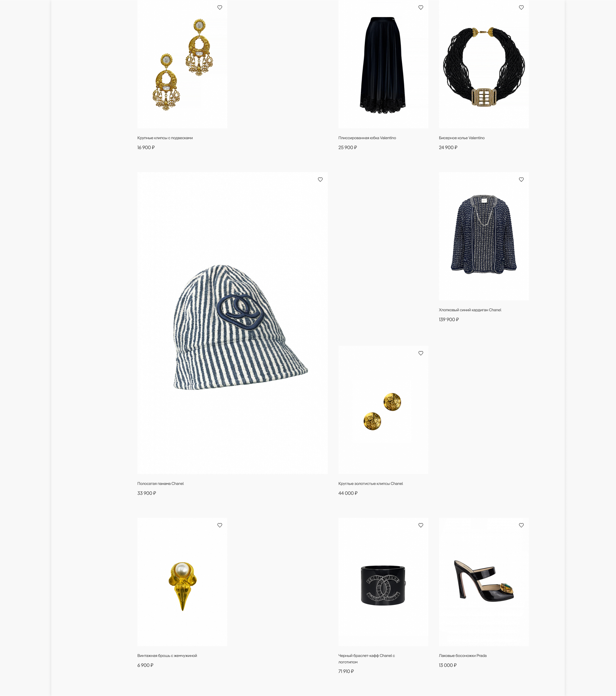Favorite the gold clip earrings with pendants
This screenshot has width=616, height=696.
(220, 7)
